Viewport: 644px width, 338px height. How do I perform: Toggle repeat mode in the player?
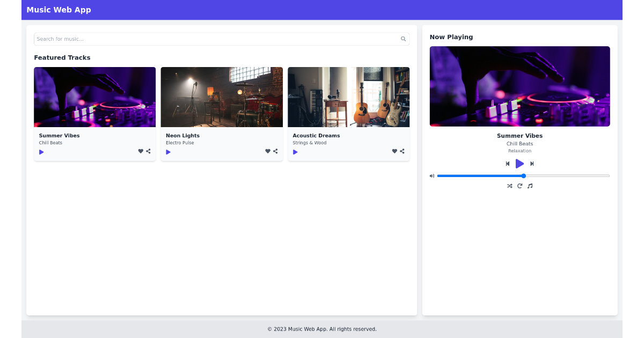coord(519,186)
